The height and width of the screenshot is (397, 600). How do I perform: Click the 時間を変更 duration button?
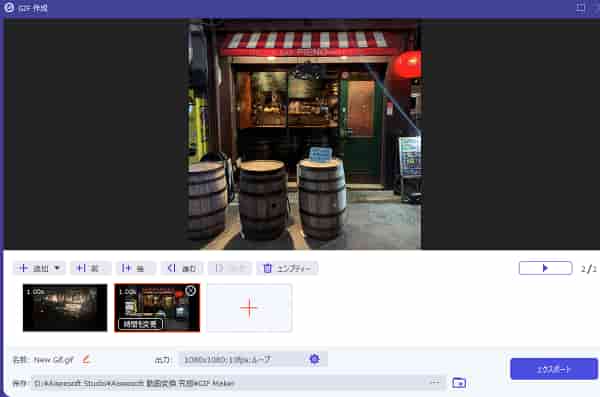tap(140, 324)
